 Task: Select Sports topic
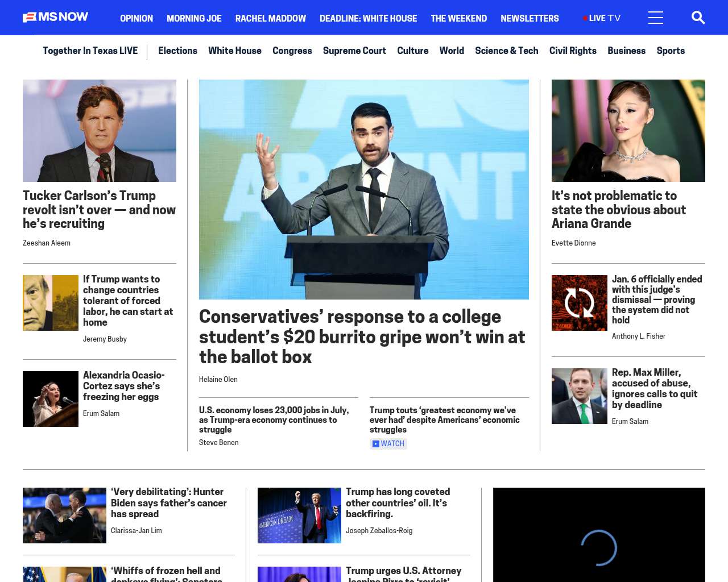pyautogui.click(x=671, y=51)
